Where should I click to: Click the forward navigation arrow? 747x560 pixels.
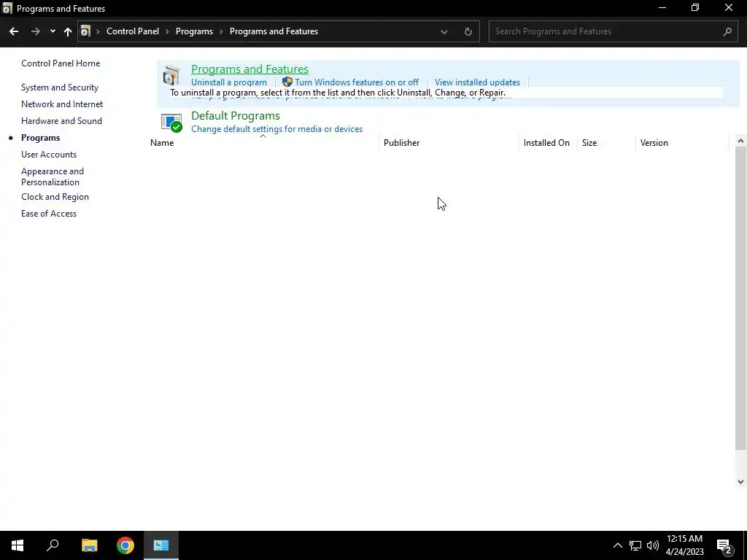click(x=35, y=31)
